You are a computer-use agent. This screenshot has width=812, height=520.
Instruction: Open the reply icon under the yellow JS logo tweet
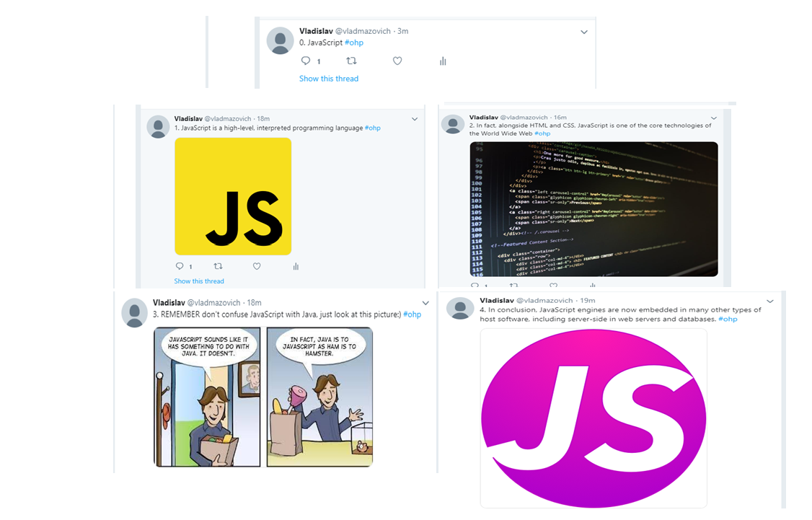180,266
